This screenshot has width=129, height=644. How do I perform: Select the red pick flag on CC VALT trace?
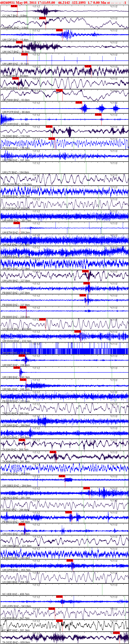coord(14,6)
